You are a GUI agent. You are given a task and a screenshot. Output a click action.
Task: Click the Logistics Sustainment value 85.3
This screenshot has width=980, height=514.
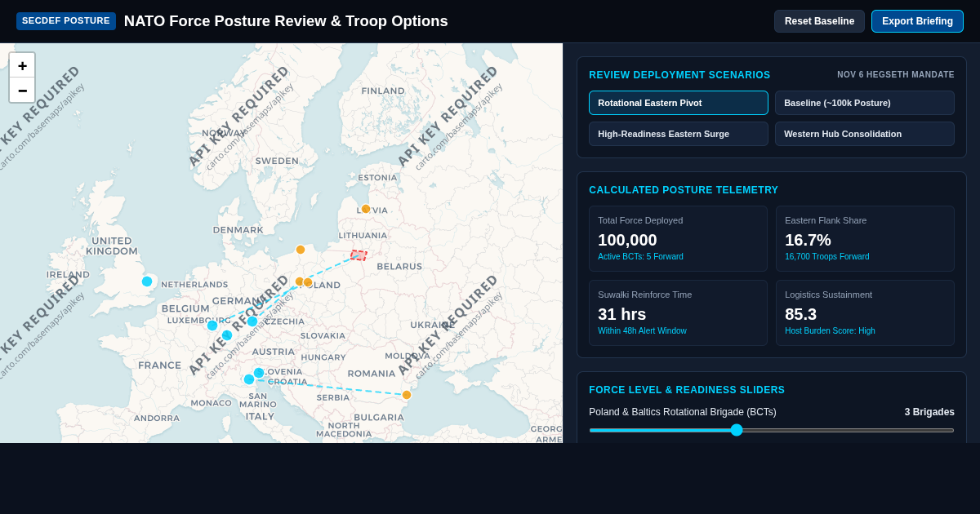coord(800,314)
